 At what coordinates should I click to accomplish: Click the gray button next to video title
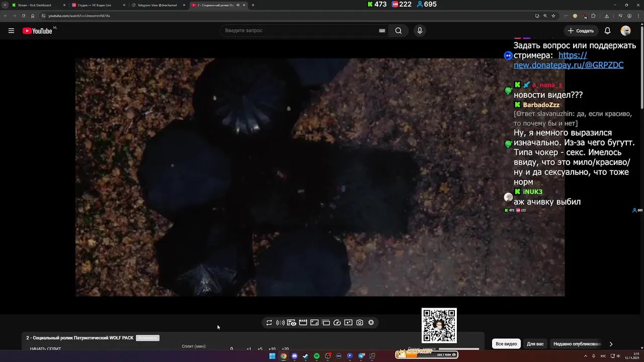click(x=147, y=338)
